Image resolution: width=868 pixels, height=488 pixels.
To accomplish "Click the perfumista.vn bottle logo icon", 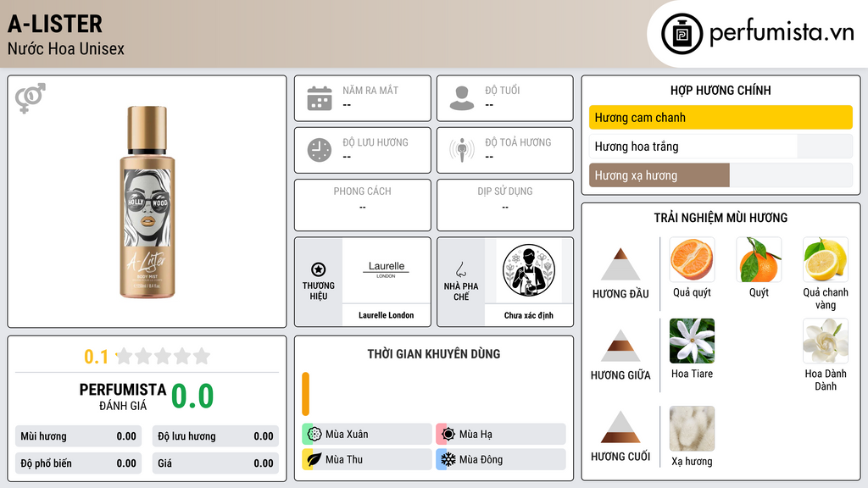I will (682, 34).
